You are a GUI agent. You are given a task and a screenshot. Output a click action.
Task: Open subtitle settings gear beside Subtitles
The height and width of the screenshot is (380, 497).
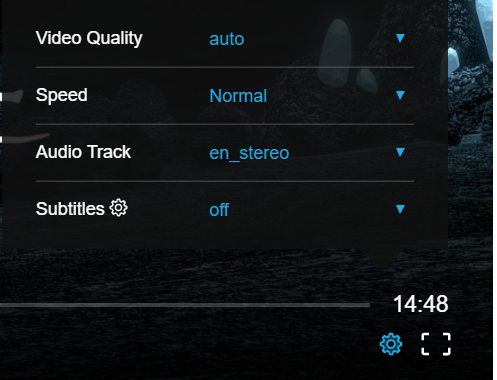tap(119, 208)
